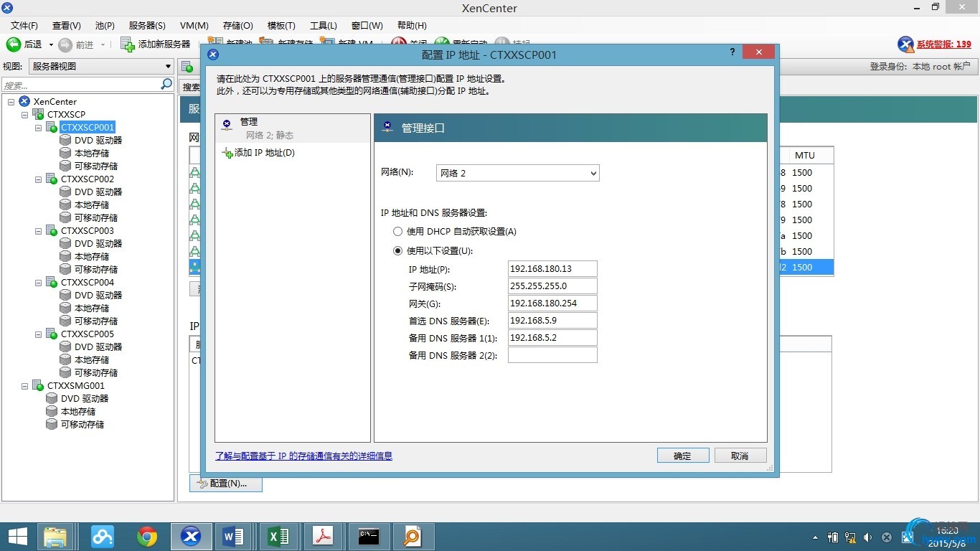This screenshot has width=980, height=551.
Task: Click alternate DNS 1 field 192.168.5.2
Action: click(x=552, y=338)
